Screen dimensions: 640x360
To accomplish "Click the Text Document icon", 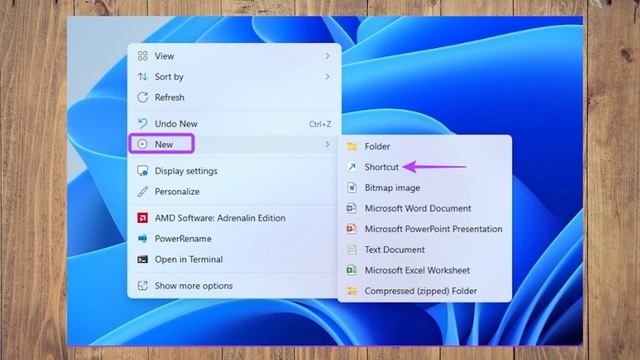I will pyautogui.click(x=352, y=249).
